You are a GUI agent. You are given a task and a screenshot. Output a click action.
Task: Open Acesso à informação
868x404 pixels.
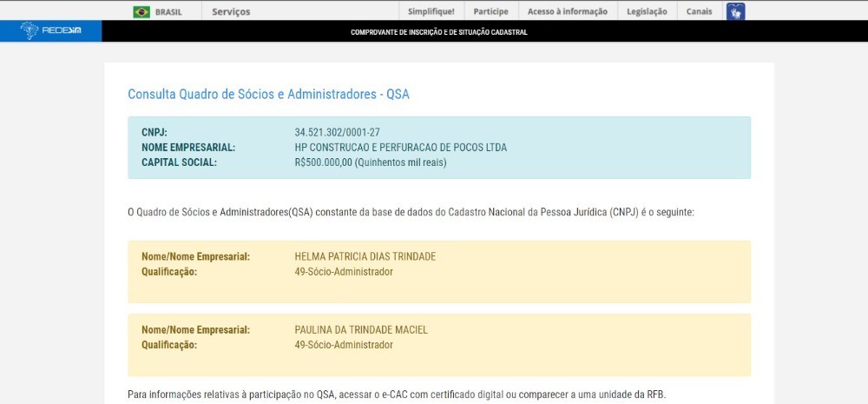[x=568, y=11]
